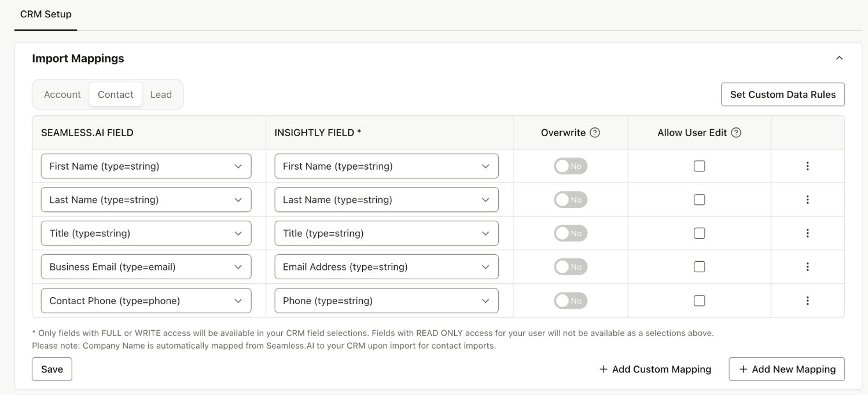Open kebab menu for Contact Phone row
The width and height of the screenshot is (868, 395).
pyautogui.click(x=807, y=301)
